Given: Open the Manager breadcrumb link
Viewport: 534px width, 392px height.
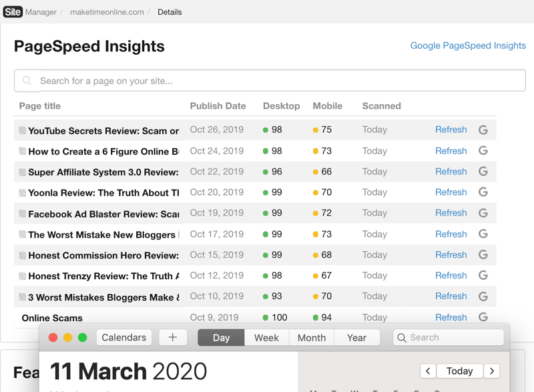Looking at the screenshot, I should pyautogui.click(x=41, y=12).
